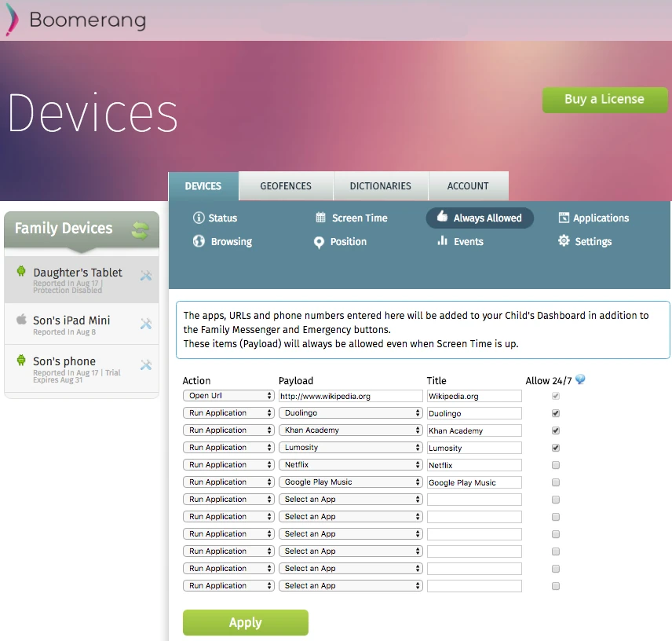This screenshot has height=641, width=672.
Task: Open a Select an App dropdown
Action: coord(350,499)
